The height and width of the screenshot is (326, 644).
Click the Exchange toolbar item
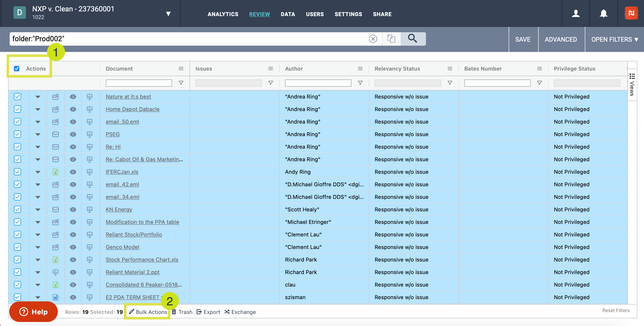[240, 312]
